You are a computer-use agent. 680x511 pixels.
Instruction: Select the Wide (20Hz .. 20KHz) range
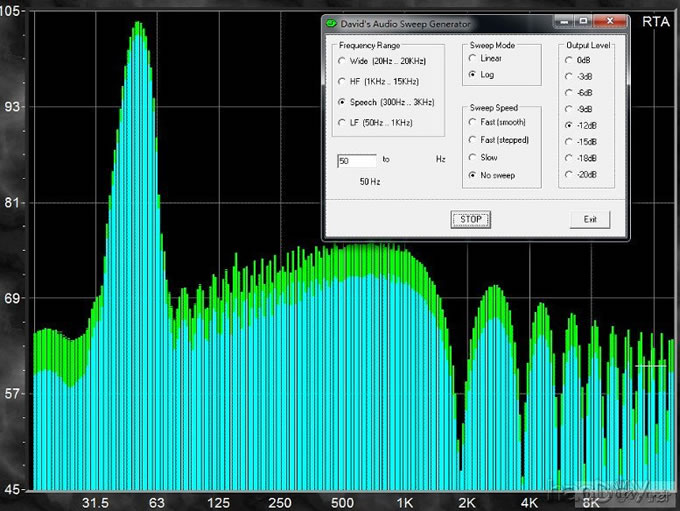click(x=342, y=63)
